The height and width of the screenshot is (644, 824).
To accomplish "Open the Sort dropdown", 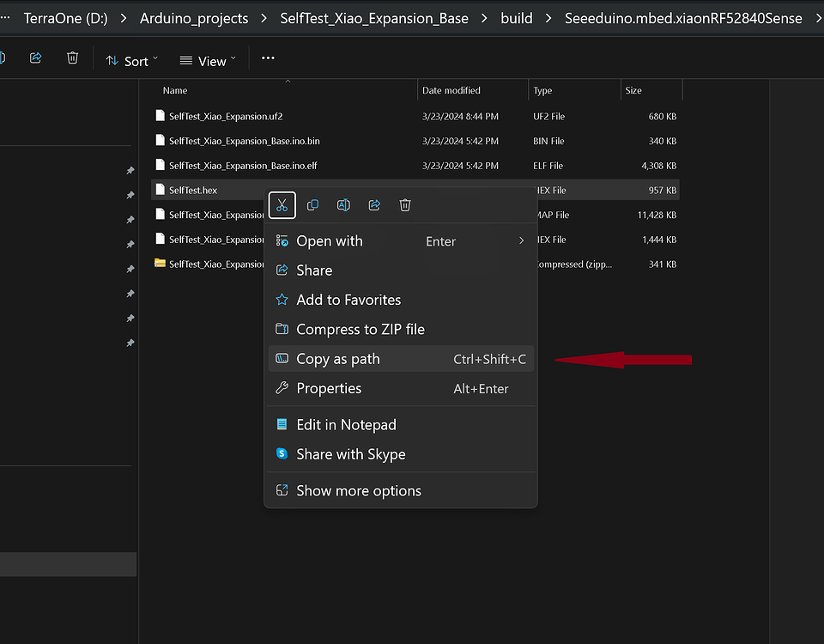I will [131, 61].
